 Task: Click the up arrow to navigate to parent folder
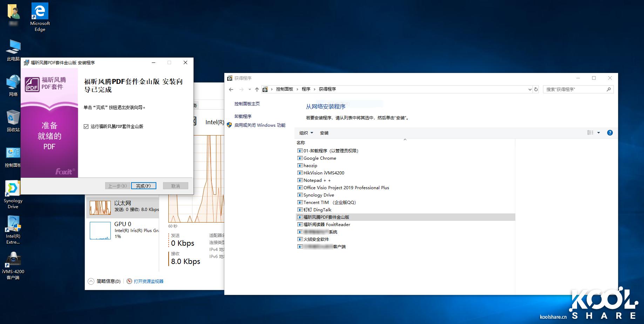tap(256, 89)
